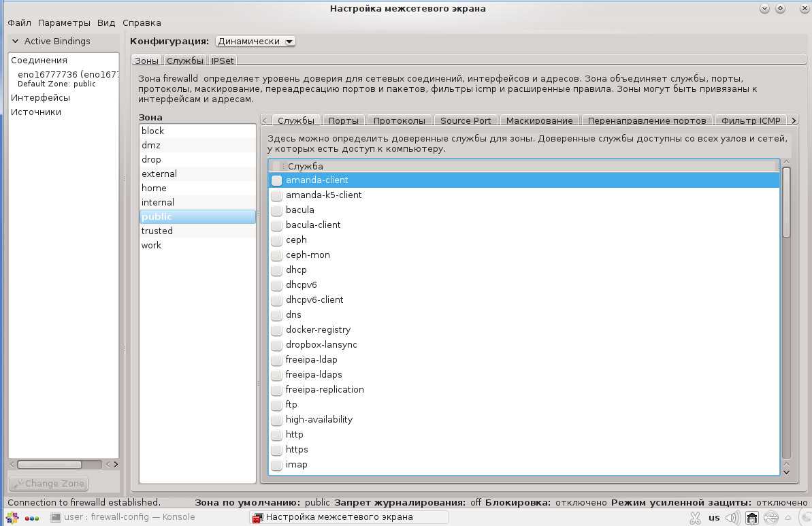Toggle the ftp service checkbox
Image resolution: width=812 pixels, height=526 pixels.
click(277, 405)
